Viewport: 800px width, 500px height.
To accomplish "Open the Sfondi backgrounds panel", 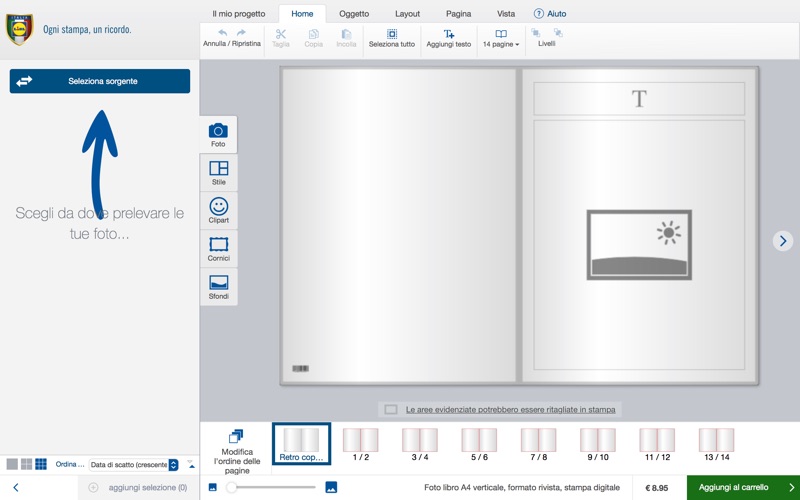I will 218,287.
